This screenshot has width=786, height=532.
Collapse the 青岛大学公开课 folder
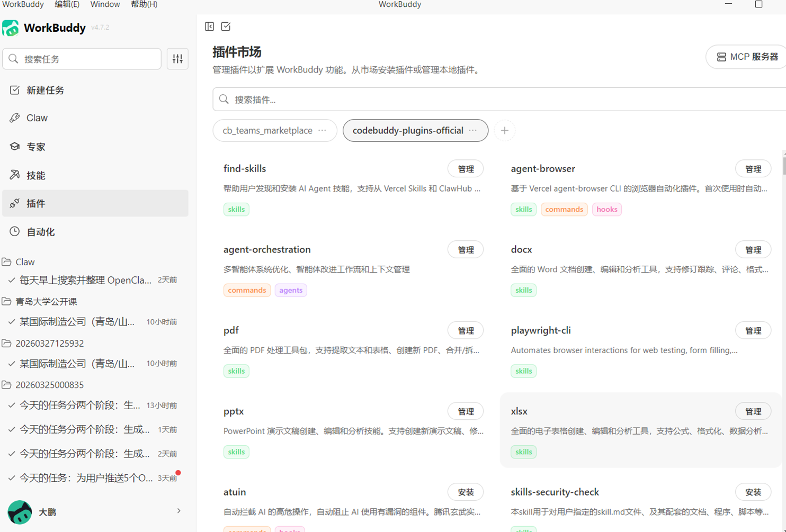6,301
